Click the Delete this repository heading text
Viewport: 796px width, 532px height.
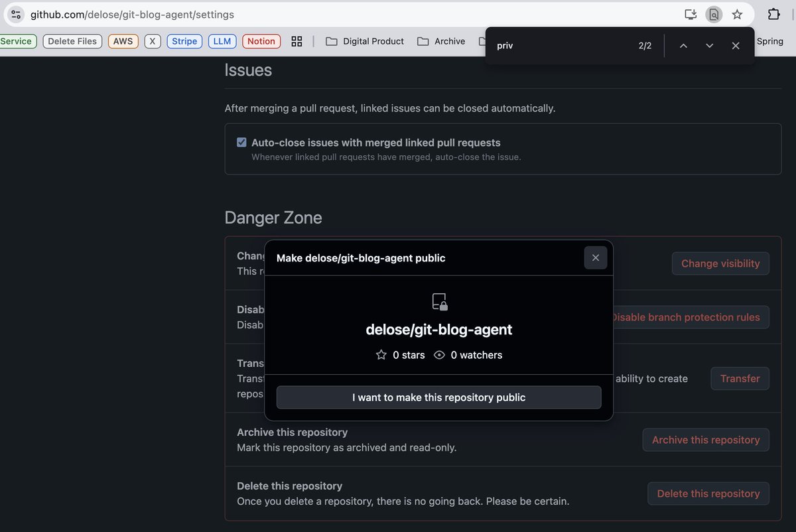pyautogui.click(x=290, y=486)
